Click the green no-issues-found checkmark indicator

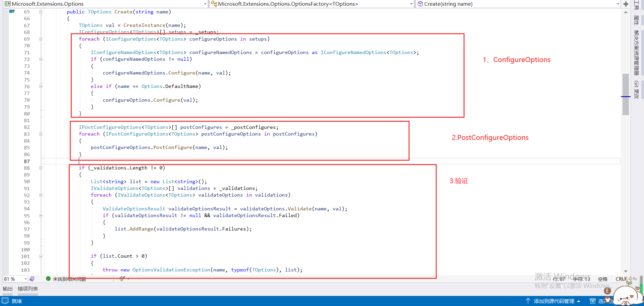[x=48, y=279]
